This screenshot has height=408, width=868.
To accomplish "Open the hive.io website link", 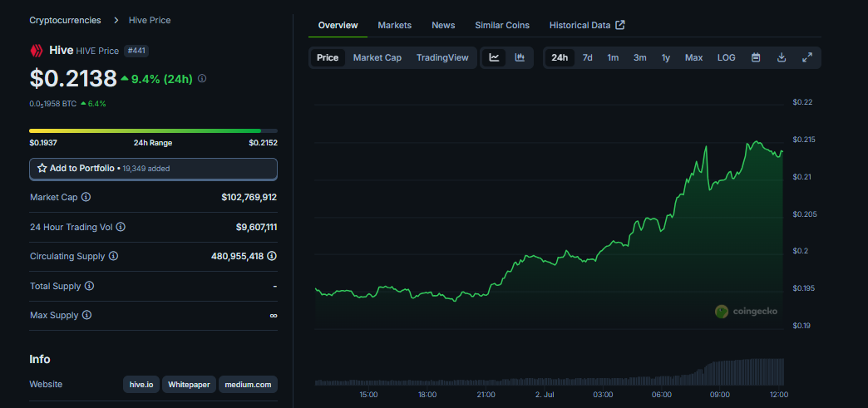I will click(141, 385).
